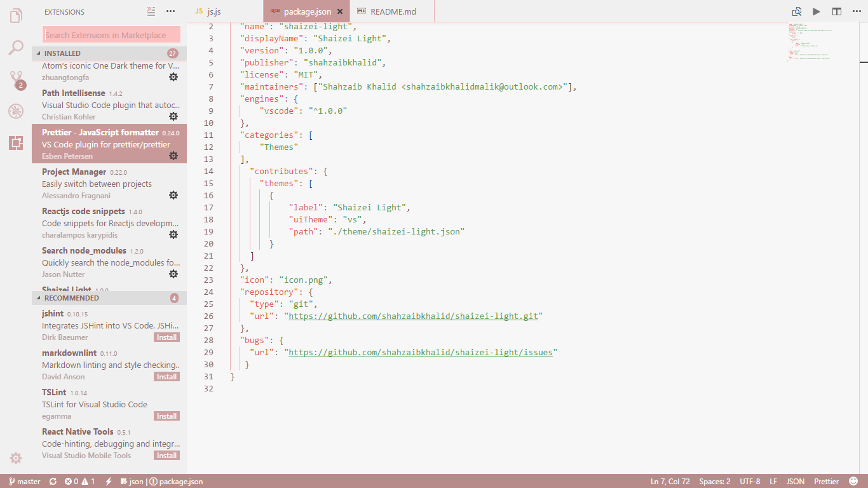The image size is (868, 488).
Task: Open the Explorer view in activity bar
Action: point(16,15)
